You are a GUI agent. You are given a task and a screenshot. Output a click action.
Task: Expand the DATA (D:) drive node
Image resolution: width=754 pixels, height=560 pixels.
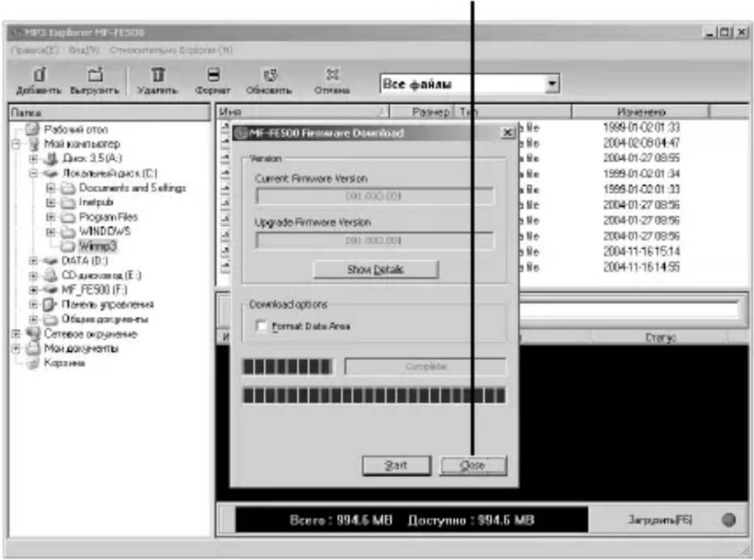33,261
